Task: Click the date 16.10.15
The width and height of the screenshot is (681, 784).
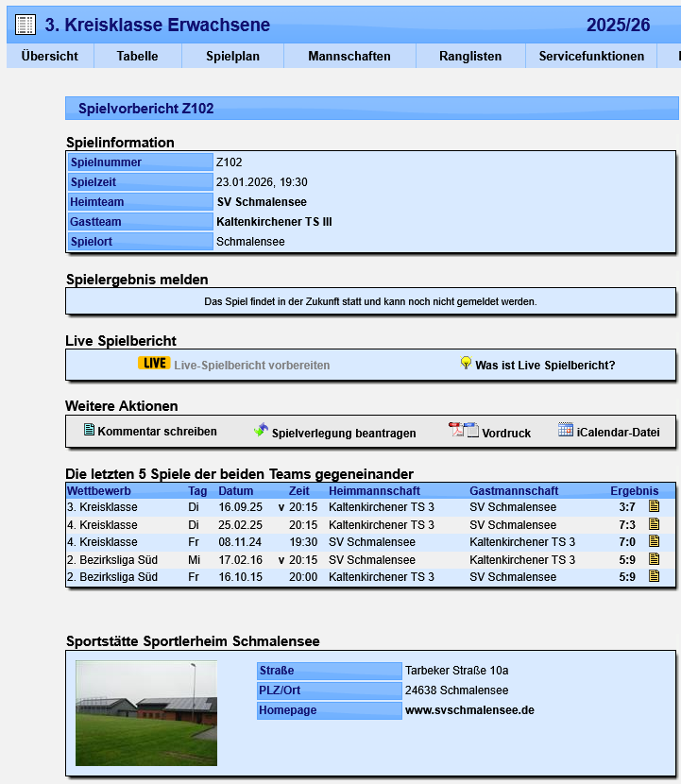Action: 241,577
